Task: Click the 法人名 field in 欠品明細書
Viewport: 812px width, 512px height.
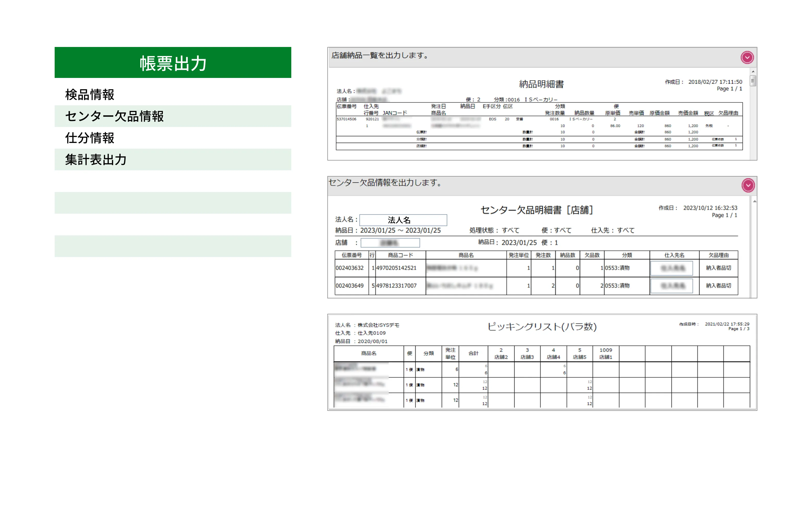Action: click(403, 220)
